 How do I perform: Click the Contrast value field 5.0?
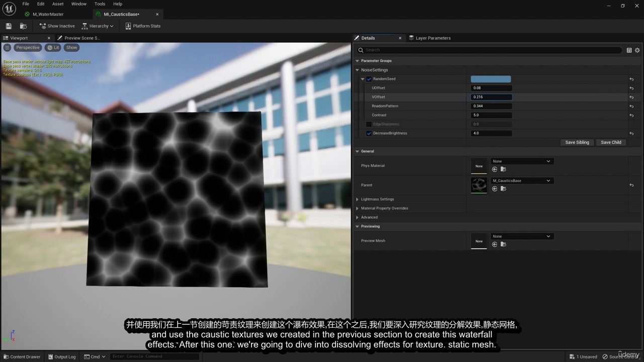(491, 115)
